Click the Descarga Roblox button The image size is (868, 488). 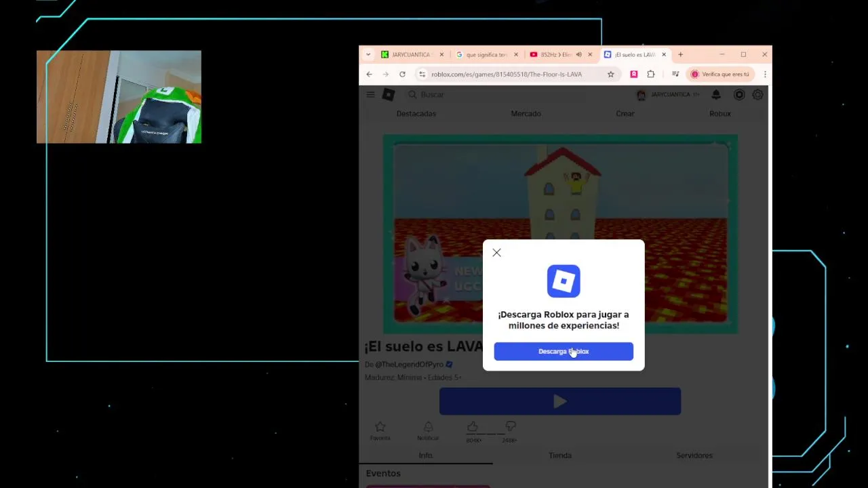[564, 351]
